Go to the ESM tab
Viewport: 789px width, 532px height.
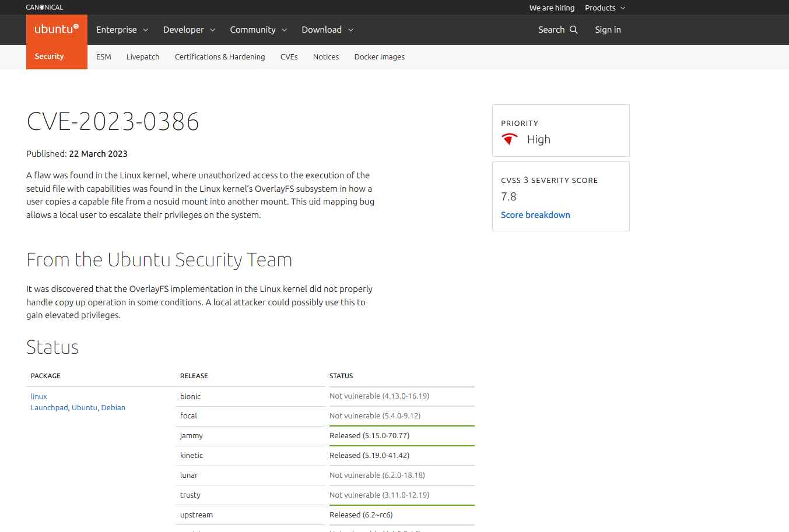[104, 57]
